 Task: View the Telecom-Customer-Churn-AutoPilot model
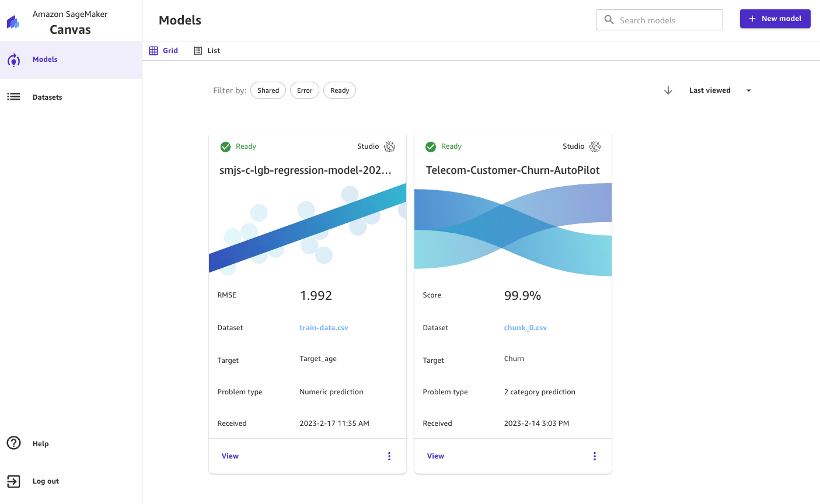pos(435,456)
